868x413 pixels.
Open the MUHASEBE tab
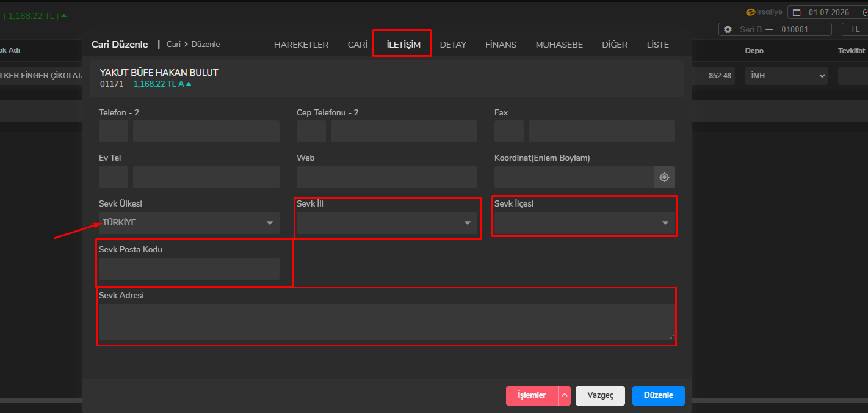[559, 45]
